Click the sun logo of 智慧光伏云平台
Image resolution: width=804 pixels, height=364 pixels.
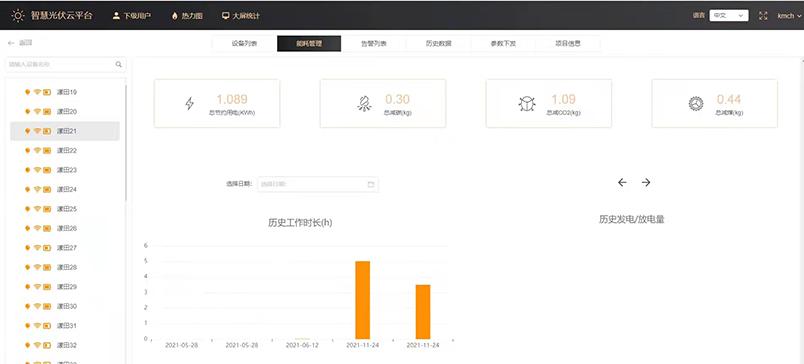18,15
